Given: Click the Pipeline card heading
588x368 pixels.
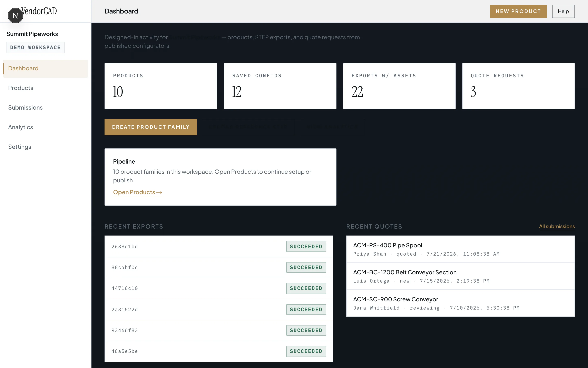Looking at the screenshot, I should coord(124,161).
